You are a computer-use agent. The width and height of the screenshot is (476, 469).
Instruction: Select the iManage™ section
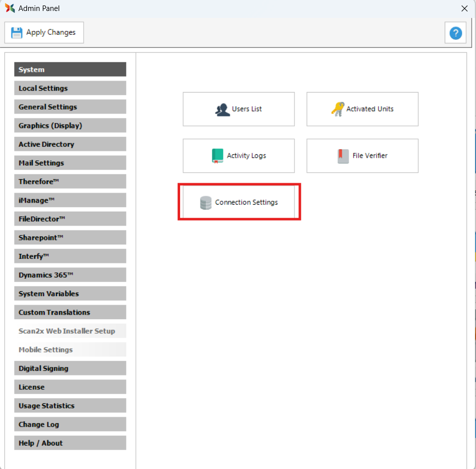pos(70,200)
